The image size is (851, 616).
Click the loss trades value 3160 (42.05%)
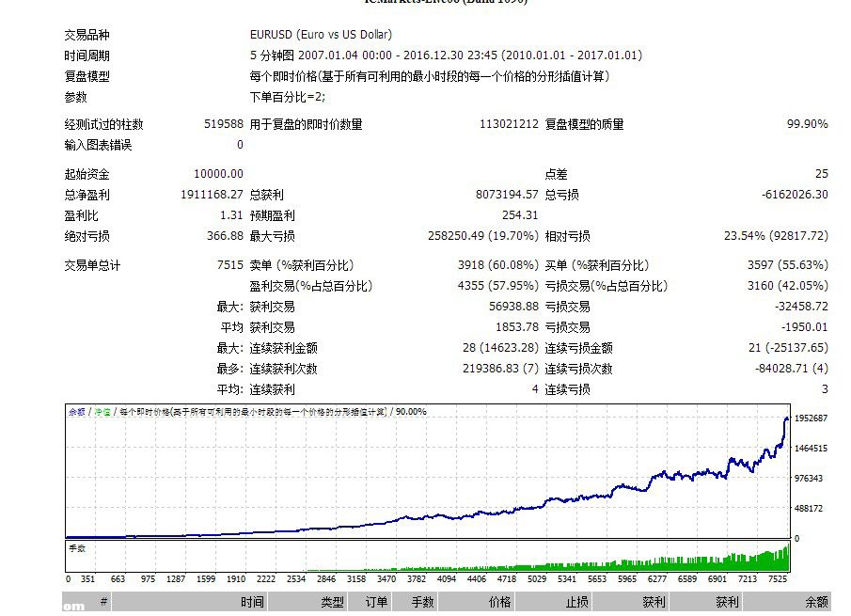click(788, 286)
